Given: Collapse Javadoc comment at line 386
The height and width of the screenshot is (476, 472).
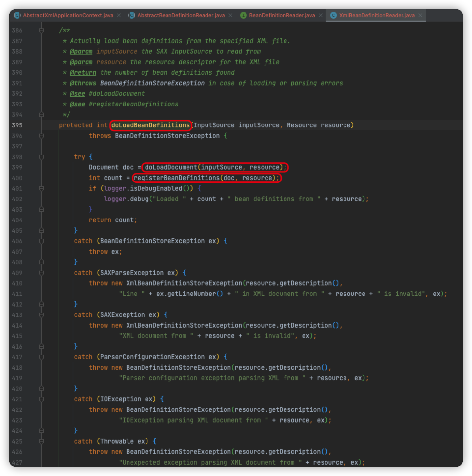Looking at the screenshot, I should click(41, 30).
